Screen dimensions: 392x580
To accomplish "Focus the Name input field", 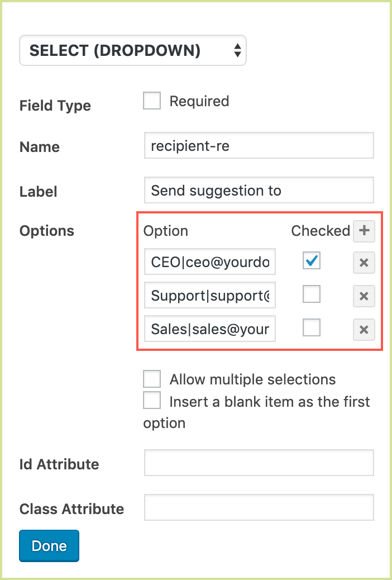I will click(259, 146).
